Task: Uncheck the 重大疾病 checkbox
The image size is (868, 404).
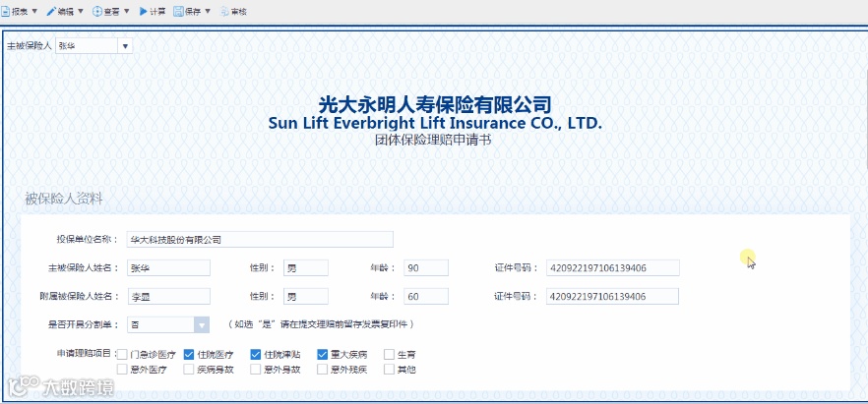Action: (322, 354)
